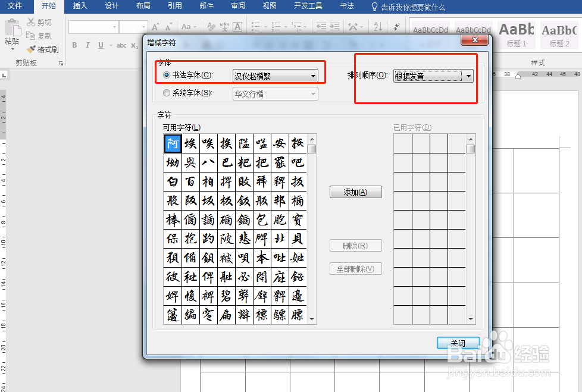Click the 添加 button
The height and width of the screenshot is (392, 582).
355,192
